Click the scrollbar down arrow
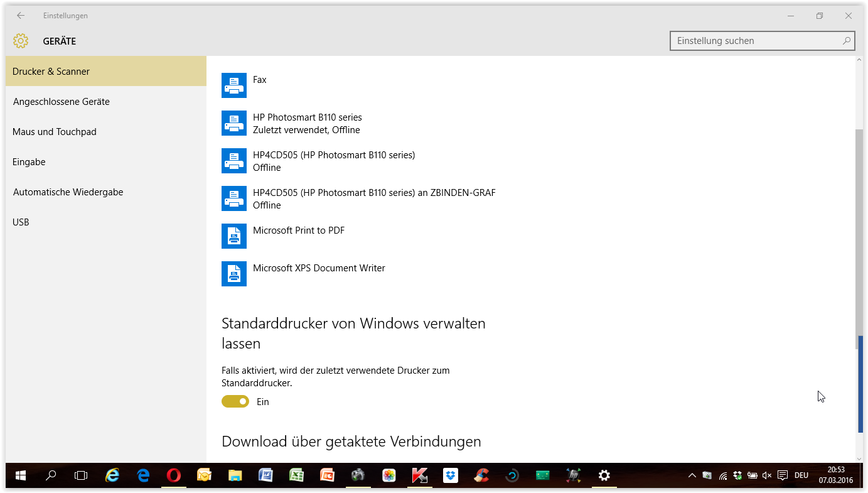 point(860,458)
